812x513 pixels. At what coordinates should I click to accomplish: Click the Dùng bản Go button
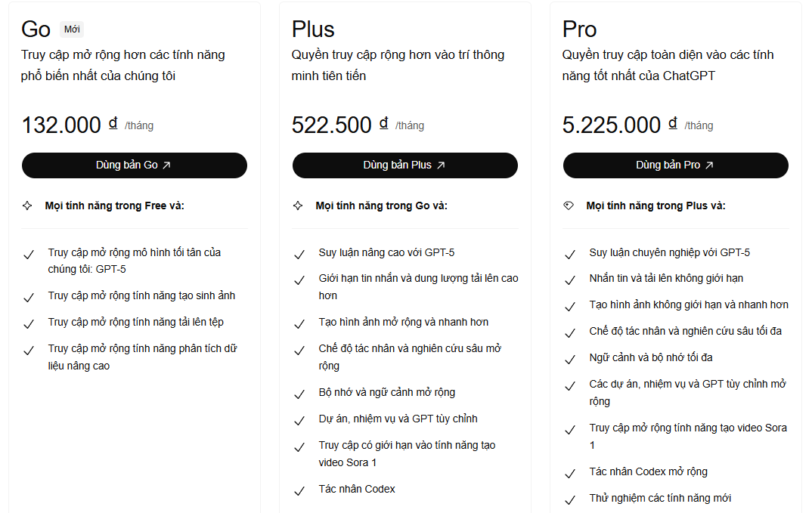point(134,165)
